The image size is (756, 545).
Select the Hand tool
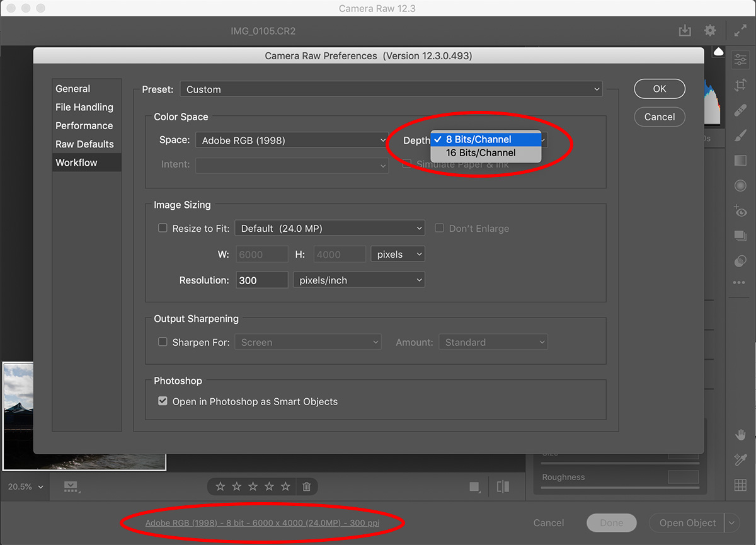(740, 435)
